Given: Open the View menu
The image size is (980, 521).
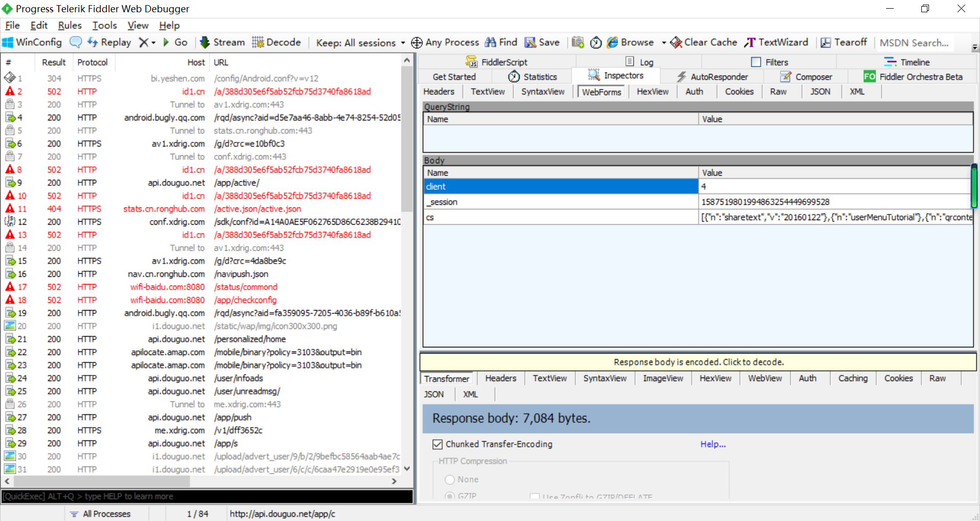Looking at the screenshot, I should click(138, 25).
